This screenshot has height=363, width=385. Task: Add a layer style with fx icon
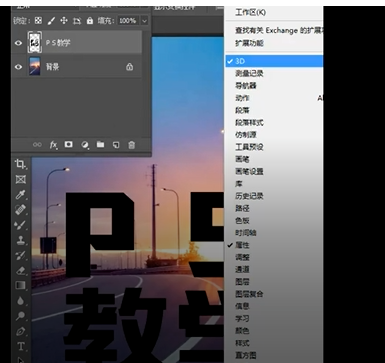click(53, 145)
